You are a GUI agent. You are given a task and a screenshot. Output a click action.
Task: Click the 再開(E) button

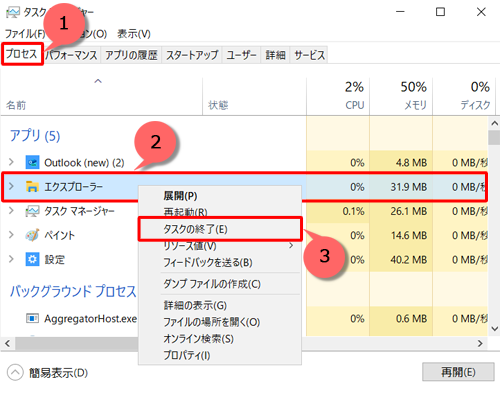[x=458, y=372]
